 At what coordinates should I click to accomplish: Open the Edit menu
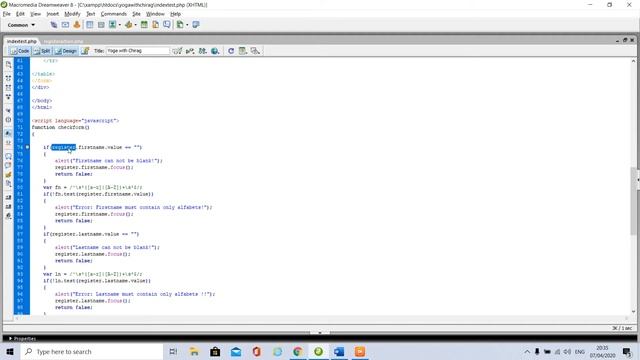[x=20, y=14]
